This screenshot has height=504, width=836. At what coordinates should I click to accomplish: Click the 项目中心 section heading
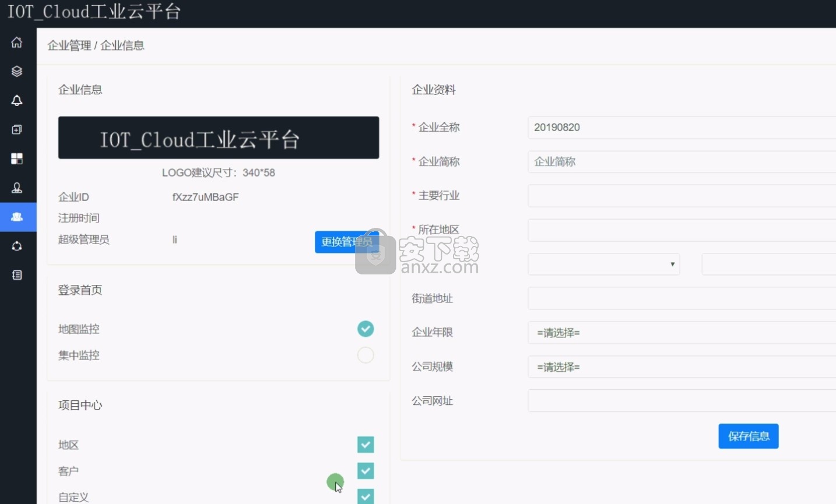click(x=80, y=406)
